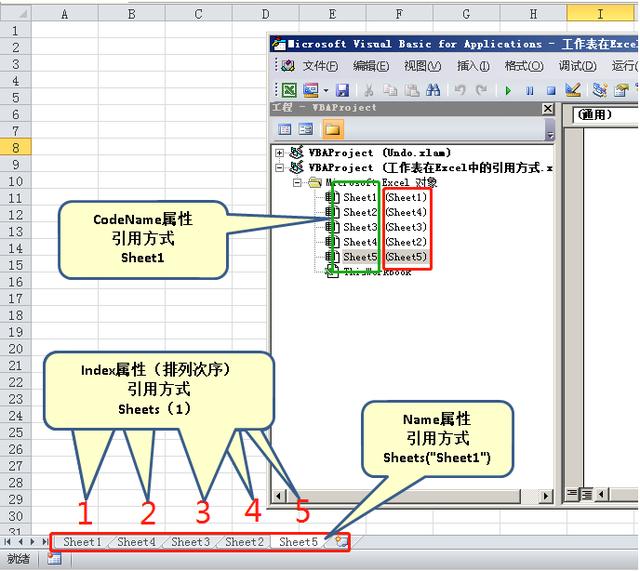Open Project Explorer toolbar icon

[600, 90]
